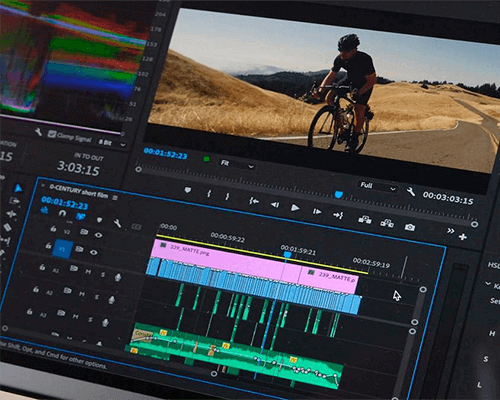The width and height of the screenshot is (500, 400).
Task: Toggle the Clamp Signal checkbox
Action: coord(52,134)
